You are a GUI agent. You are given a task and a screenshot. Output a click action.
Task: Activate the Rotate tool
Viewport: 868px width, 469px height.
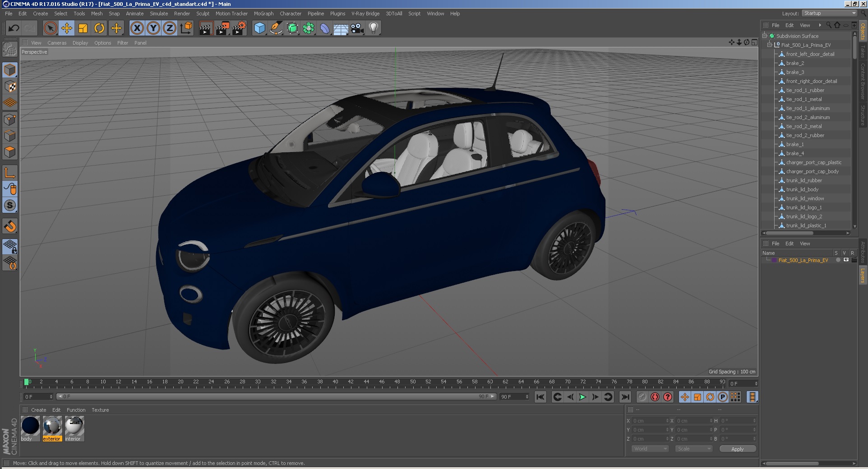[99, 28]
